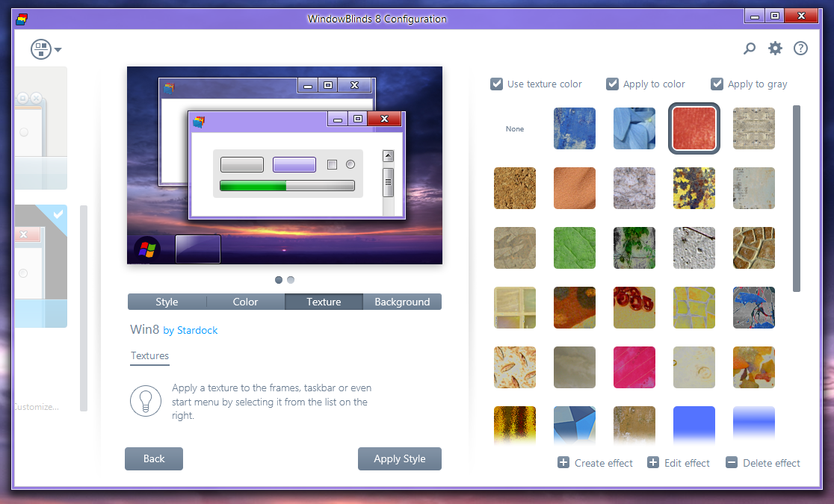Viewport: 834px width, 504px height.
Task: Pick the blue-white gradient texture swatch
Action: (x=754, y=426)
